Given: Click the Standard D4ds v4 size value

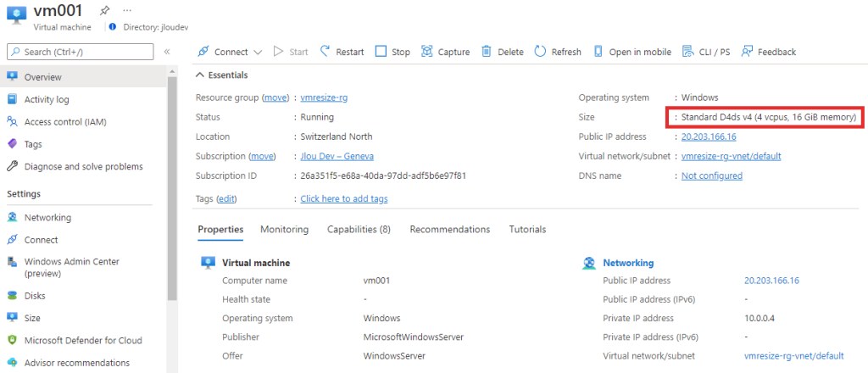Looking at the screenshot, I should [769, 117].
